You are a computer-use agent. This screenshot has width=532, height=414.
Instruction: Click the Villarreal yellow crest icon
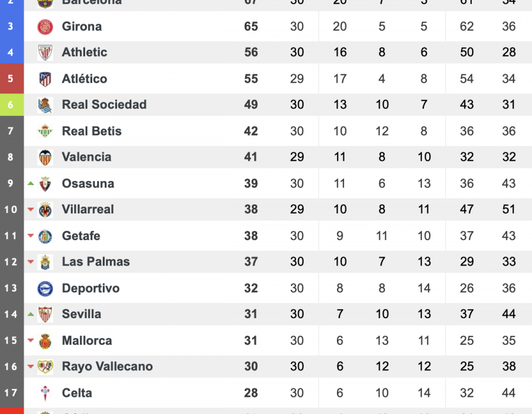click(45, 210)
